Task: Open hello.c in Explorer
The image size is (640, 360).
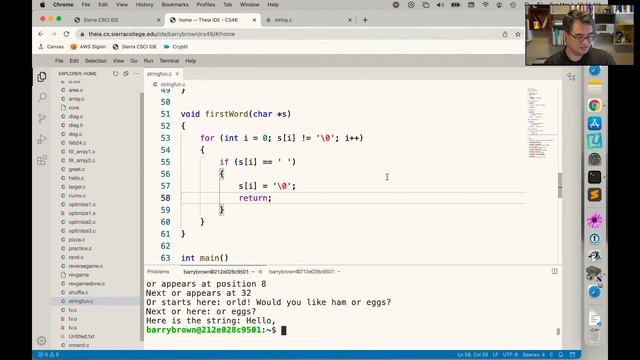Action: coord(76,178)
